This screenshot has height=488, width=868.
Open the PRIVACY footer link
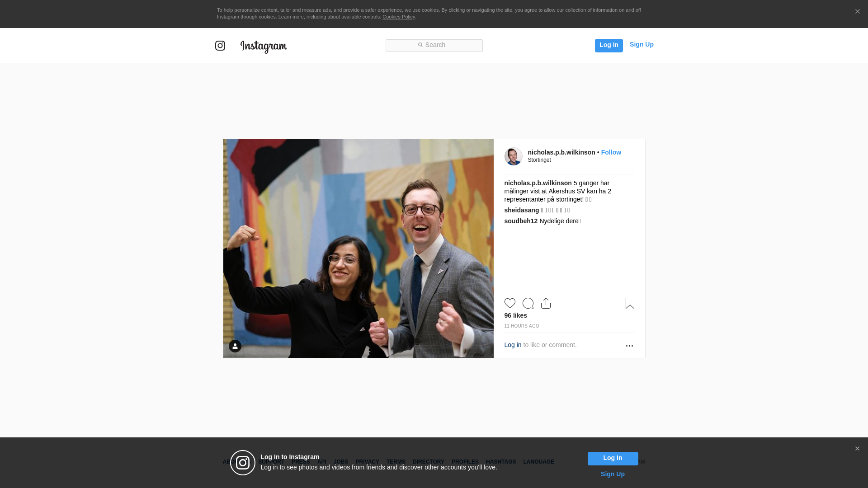[x=367, y=462]
